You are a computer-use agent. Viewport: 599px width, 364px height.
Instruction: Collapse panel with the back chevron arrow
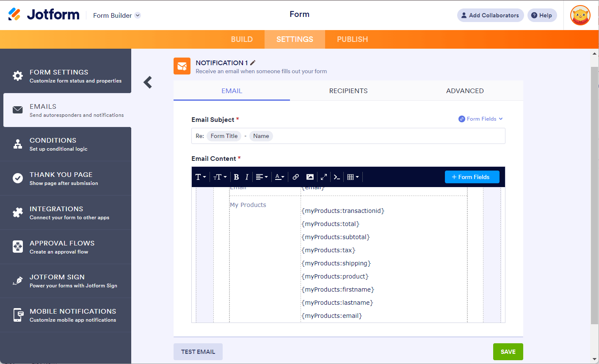147,82
